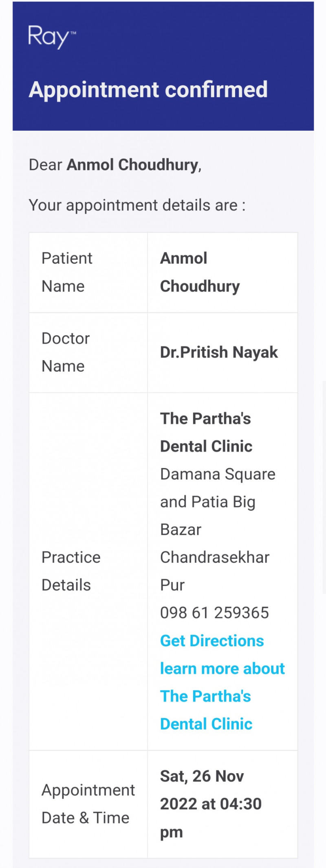Select the bold Partha's Dental Clinic name
The width and height of the screenshot is (326, 868).
[x=206, y=433]
